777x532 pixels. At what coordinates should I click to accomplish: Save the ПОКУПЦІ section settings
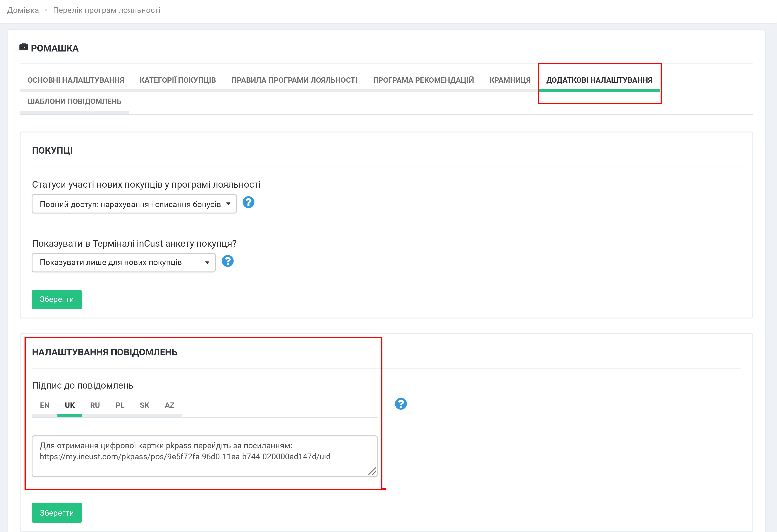tap(57, 300)
